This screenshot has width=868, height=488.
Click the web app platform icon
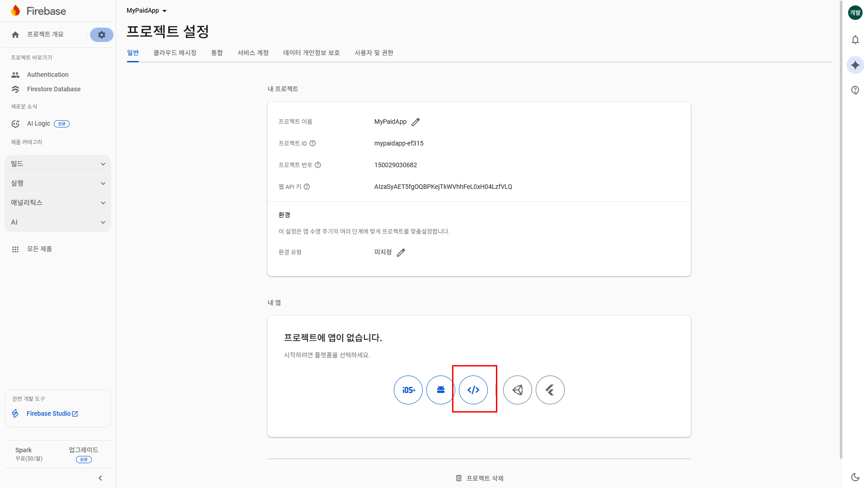pos(473,390)
